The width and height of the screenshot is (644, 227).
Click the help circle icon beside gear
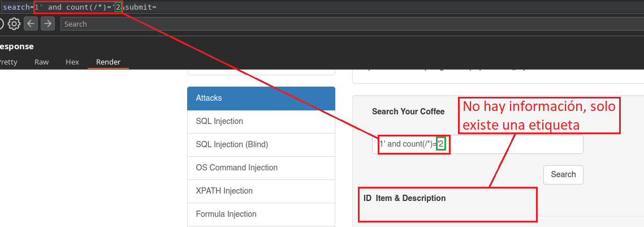[x=1, y=24]
